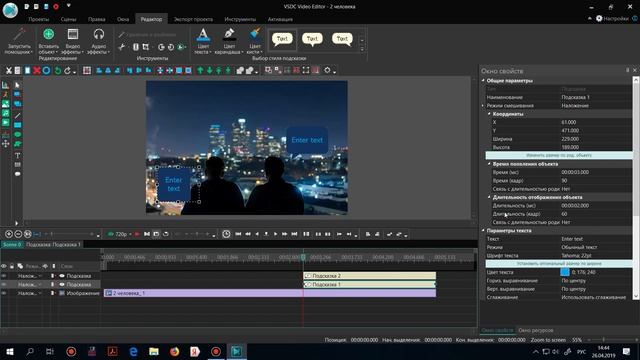Click the Scene 0 timeline tab
The image size is (640, 360).
click(x=11, y=244)
